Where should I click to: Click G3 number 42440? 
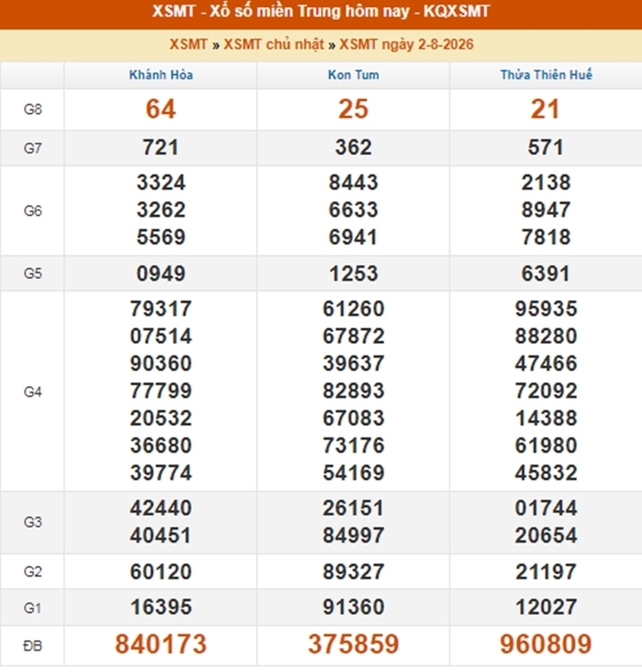point(160,508)
